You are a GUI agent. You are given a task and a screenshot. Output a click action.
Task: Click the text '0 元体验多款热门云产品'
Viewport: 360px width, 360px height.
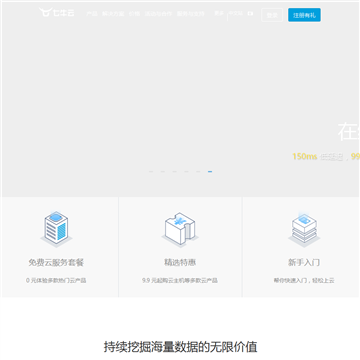tap(56, 281)
